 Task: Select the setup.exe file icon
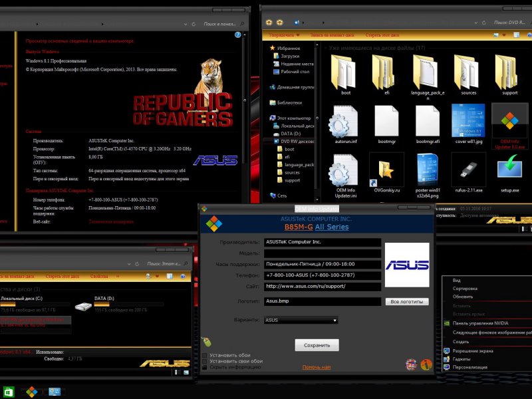(x=509, y=168)
